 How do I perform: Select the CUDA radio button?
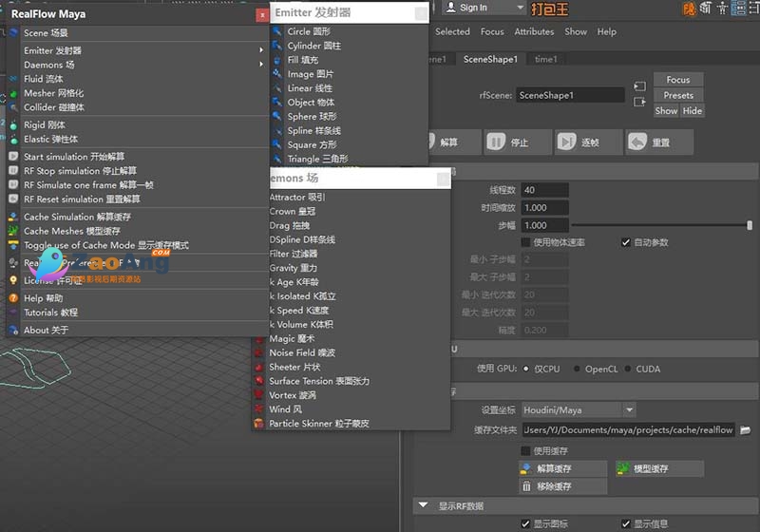pos(628,370)
